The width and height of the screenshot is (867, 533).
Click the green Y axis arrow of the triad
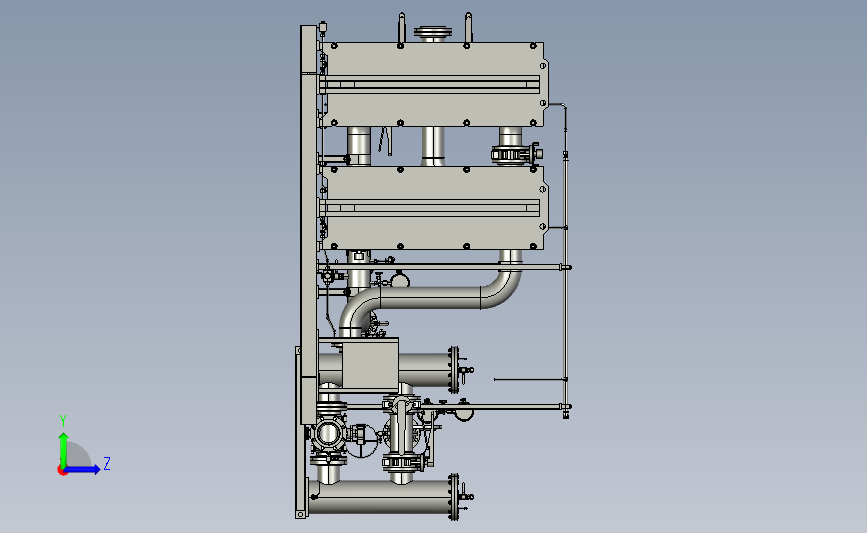64,450
